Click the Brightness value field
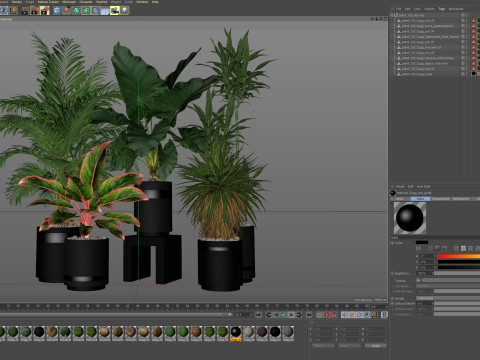This screenshot has width=480, height=360. coord(425,273)
